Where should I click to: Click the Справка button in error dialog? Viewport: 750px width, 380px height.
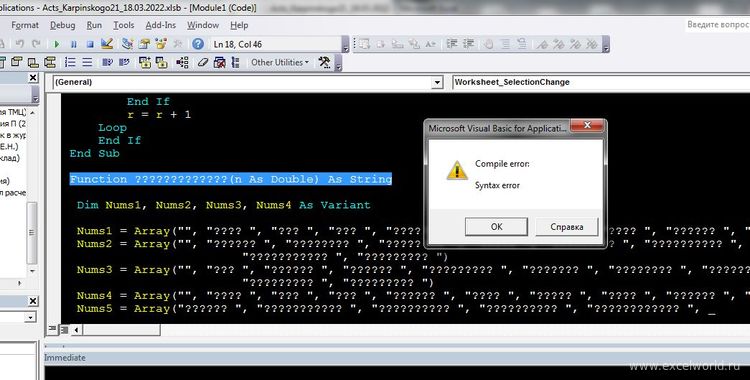(567, 226)
